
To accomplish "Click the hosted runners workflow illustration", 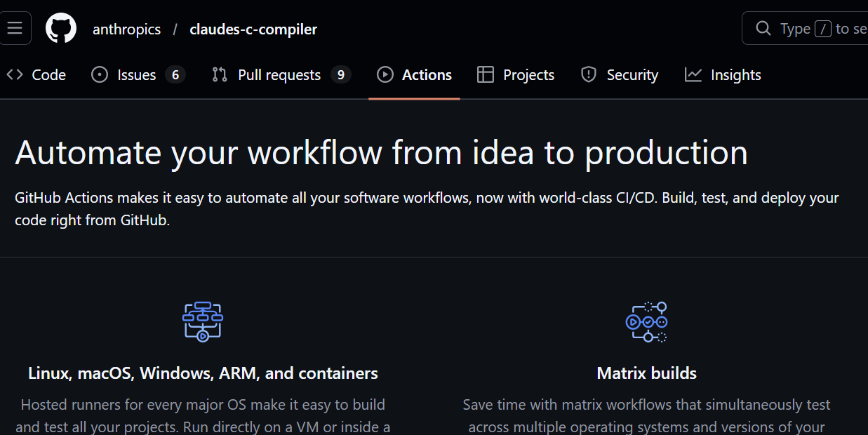I will point(203,321).
